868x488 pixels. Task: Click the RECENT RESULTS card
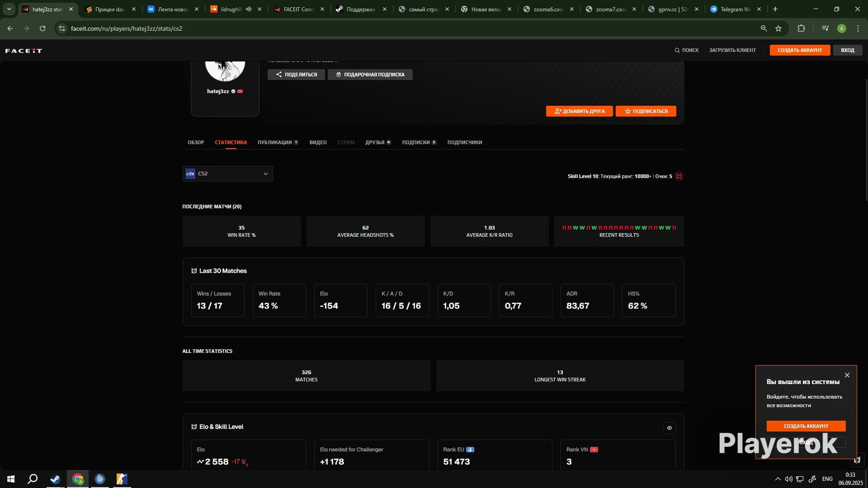click(619, 231)
